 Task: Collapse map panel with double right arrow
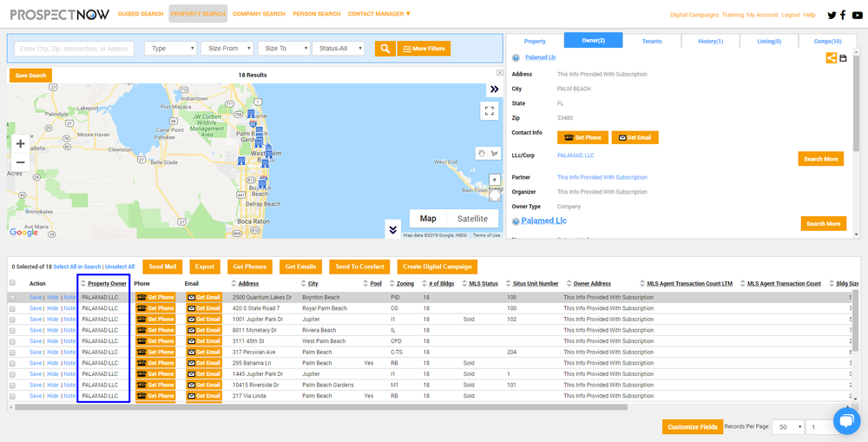point(495,89)
